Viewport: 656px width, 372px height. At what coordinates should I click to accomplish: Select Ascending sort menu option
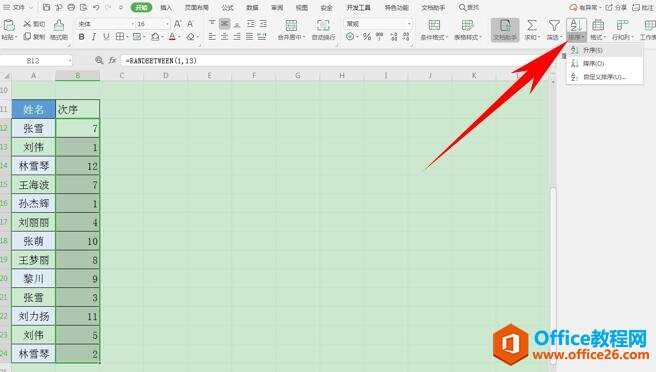pos(604,50)
